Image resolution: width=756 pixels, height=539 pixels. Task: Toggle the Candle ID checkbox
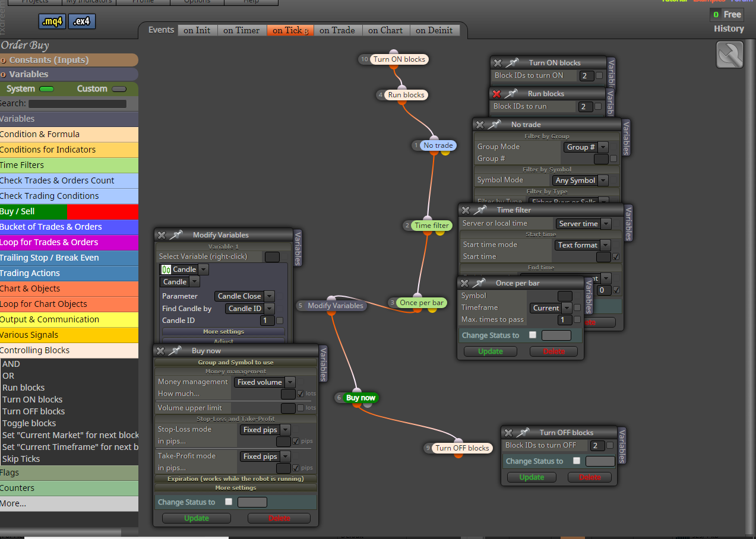[x=280, y=320]
